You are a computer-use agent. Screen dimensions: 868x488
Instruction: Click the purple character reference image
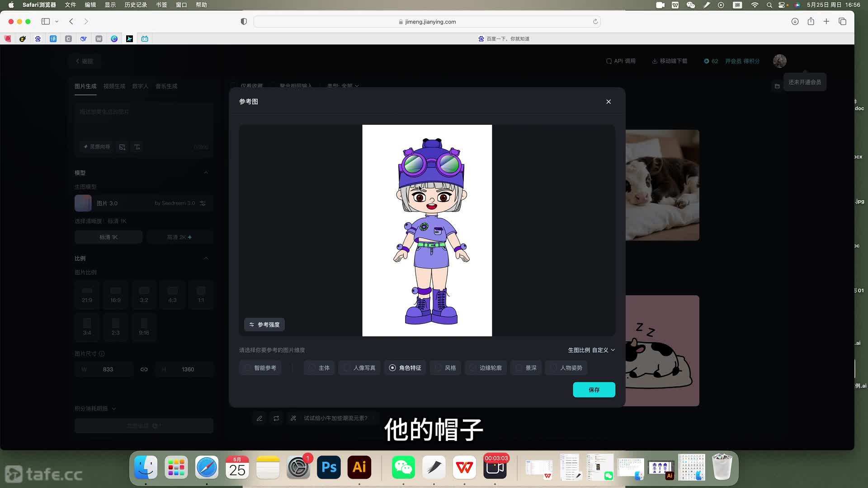point(427,230)
